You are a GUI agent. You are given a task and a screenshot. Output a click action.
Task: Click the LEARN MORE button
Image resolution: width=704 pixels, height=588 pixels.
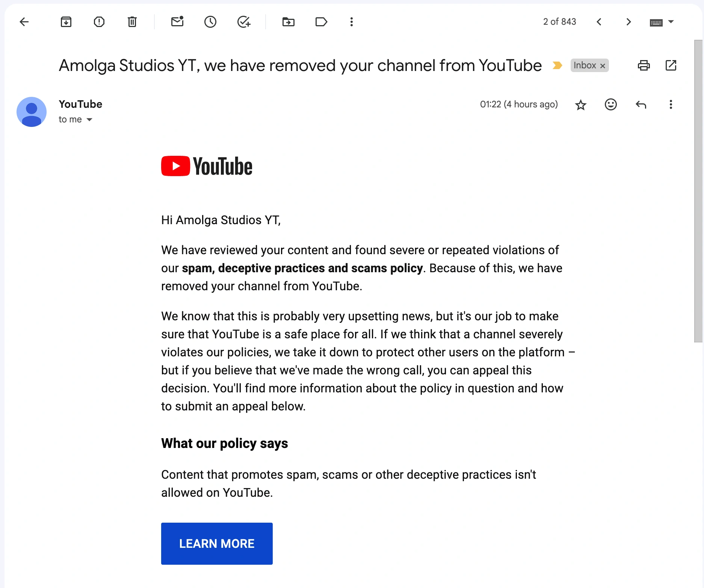pyautogui.click(x=217, y=543)
